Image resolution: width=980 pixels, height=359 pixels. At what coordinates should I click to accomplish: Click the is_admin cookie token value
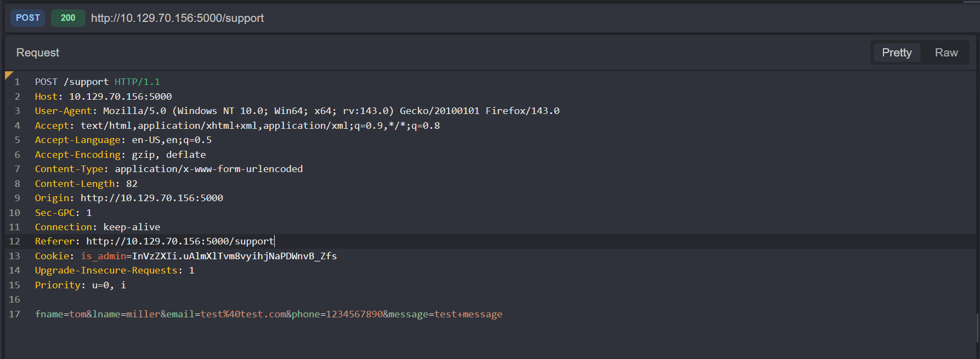pos(234,256)
